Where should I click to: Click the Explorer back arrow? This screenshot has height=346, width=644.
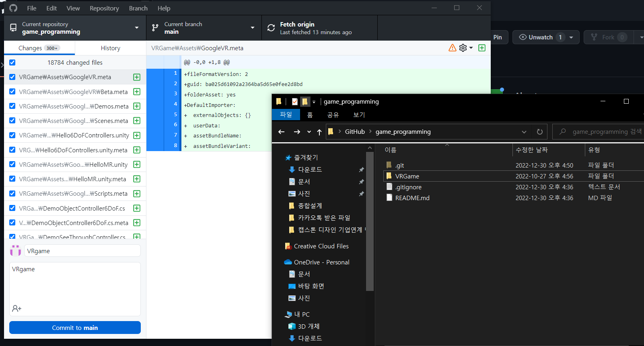point(282,132)
